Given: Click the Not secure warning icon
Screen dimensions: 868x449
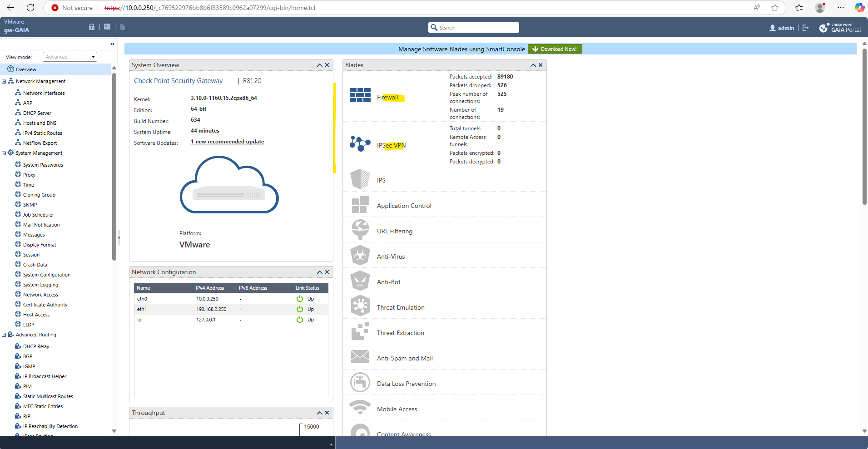Looking at the screenshot, I should pos(55,8).
